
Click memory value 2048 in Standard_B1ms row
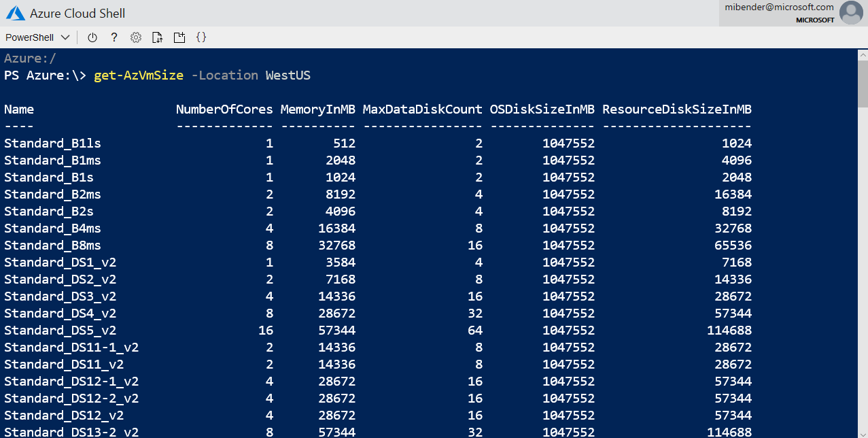341,161
